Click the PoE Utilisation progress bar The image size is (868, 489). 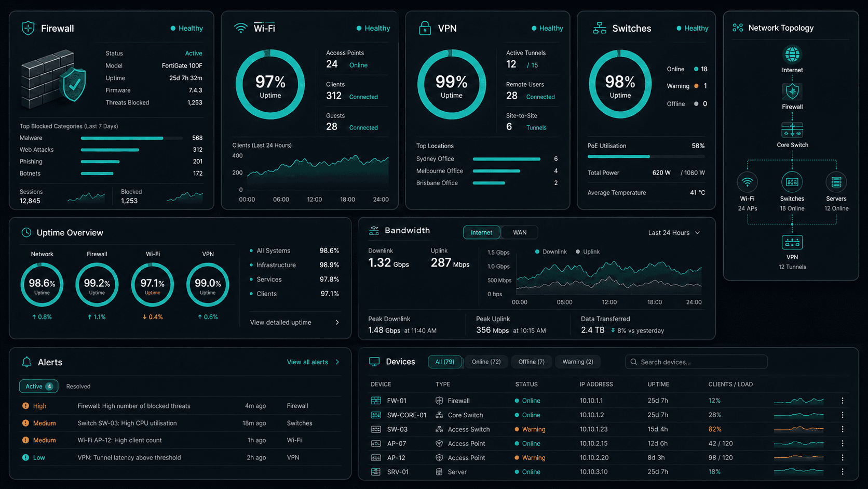coord(646,156)
